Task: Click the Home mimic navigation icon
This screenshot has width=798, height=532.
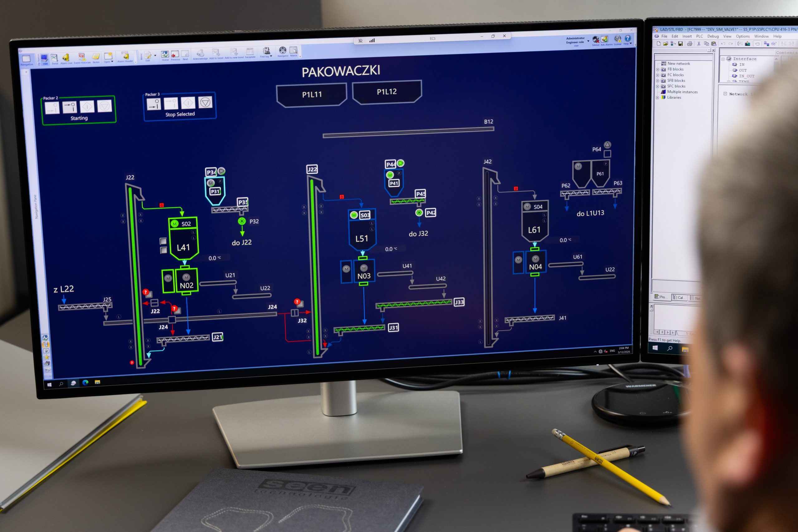Action: click(x=165, y=55)
